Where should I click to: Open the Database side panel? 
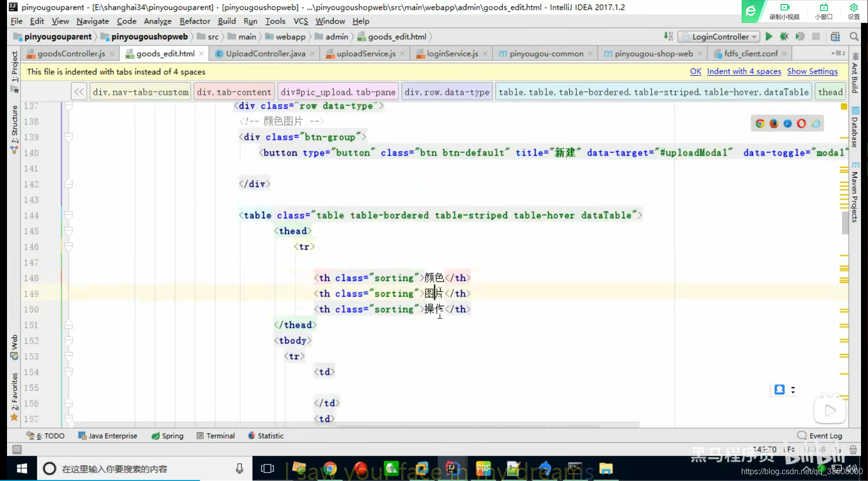point(855,127)
